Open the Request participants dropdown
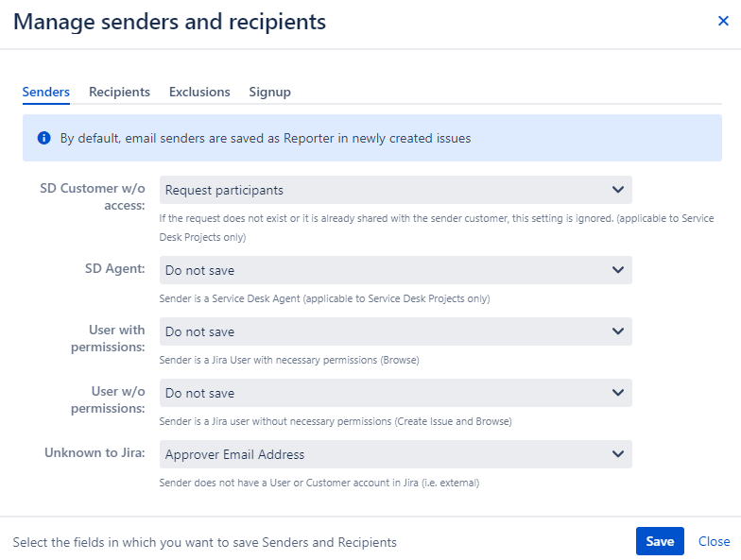The height and width of the screenshot is (560, 741). 395,190
